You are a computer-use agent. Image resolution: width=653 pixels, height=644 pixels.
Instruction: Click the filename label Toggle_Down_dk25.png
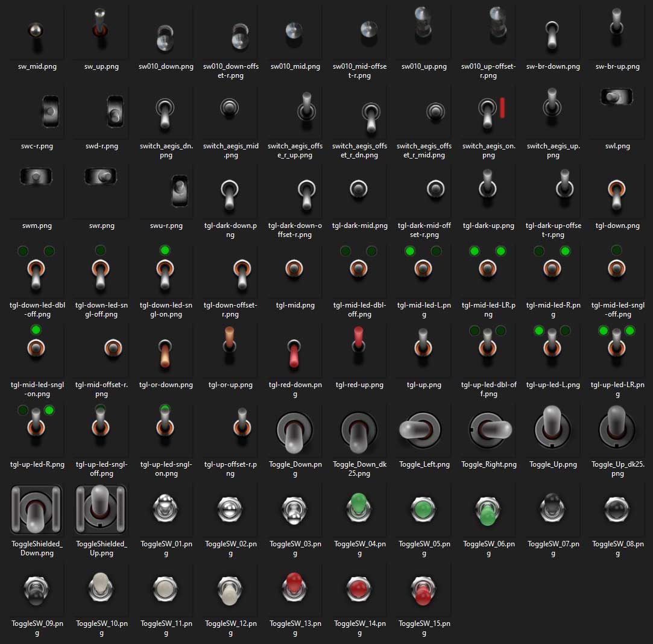coord(359,469)
